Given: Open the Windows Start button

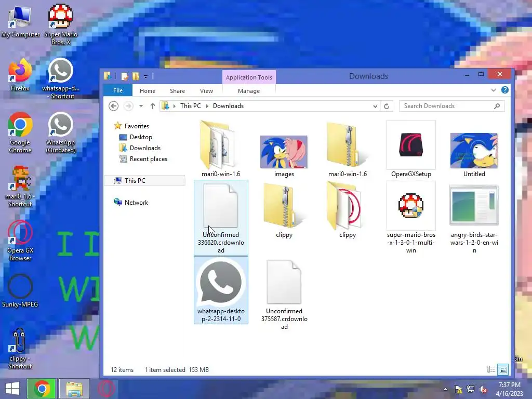Looking at the screenshot, I should click(12, 389).
